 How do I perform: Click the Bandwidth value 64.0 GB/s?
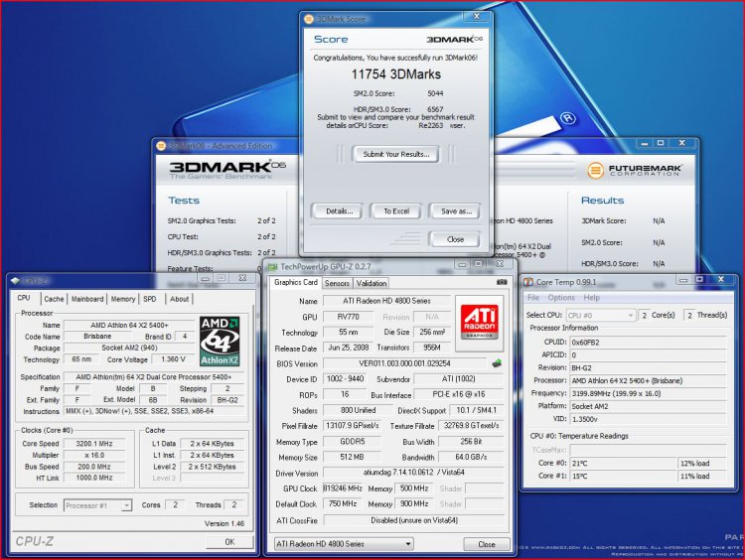point(471,457)
